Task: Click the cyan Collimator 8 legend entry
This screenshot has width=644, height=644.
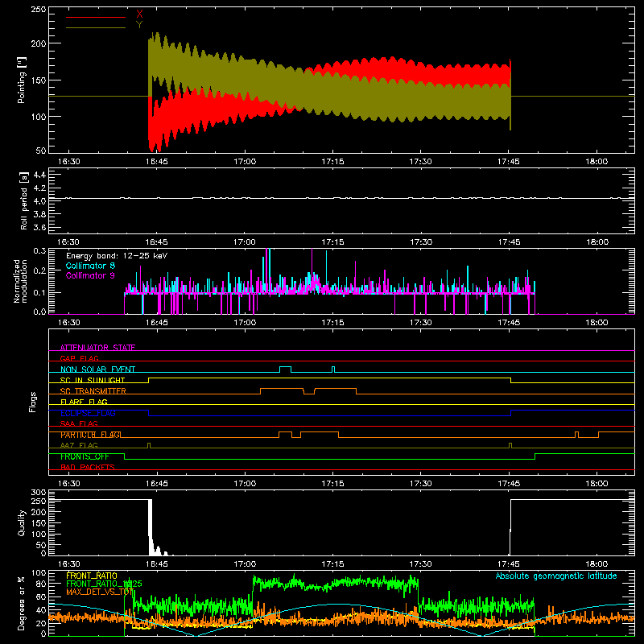Action: click(90, 266)
